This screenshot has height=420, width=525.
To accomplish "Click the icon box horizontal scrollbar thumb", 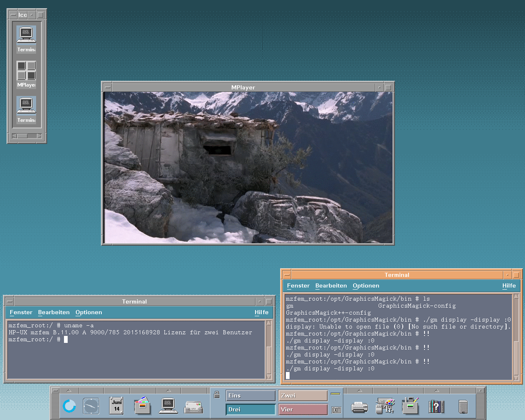I will (22, 136).
